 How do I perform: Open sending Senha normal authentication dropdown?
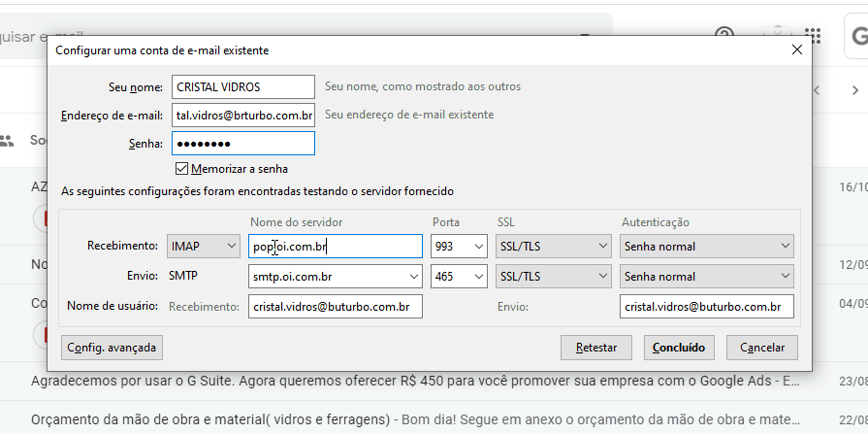(x=707, y=277)
